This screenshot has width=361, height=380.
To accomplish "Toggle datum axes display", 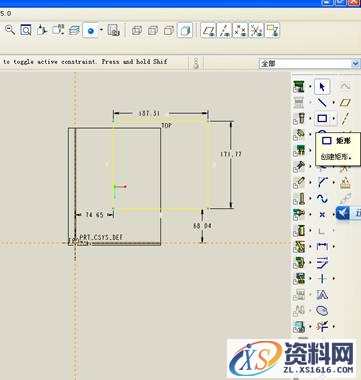I will tap(224, 30).
